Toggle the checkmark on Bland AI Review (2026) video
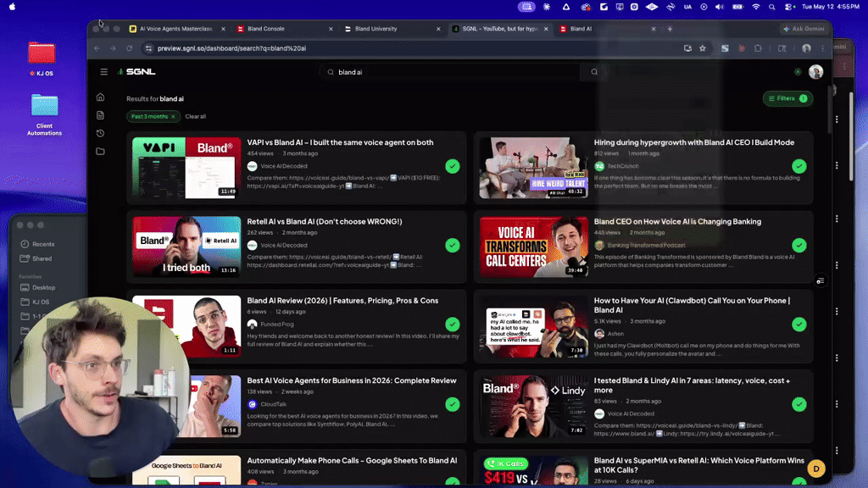Image resolution: width=868 pixels, height=488 pixels. pyautogui.click(x=453, y=324)
